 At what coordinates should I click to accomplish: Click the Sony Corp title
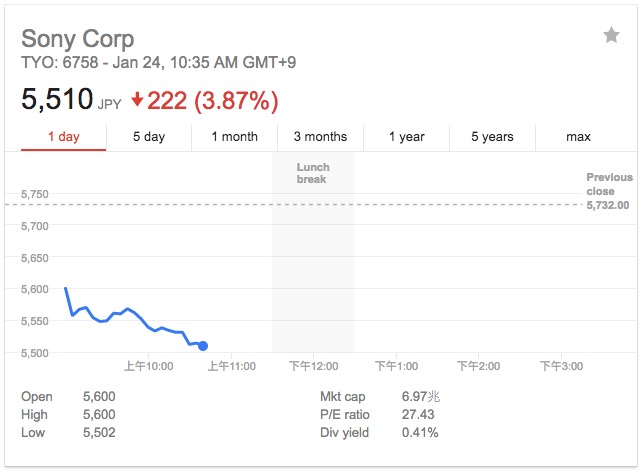coord(78,39)
